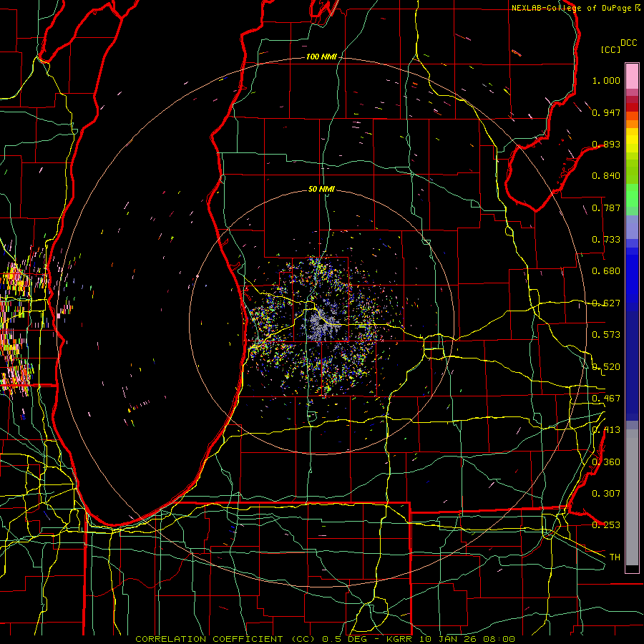Select the 1.000 legend value
The height and width of the screenshot is (644, 644).
[x=606, y=80]
